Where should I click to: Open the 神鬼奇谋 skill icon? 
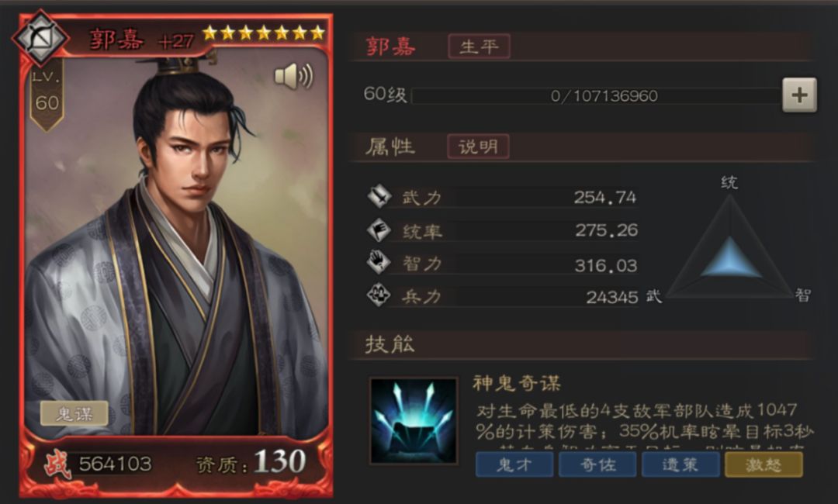[414, 421]
